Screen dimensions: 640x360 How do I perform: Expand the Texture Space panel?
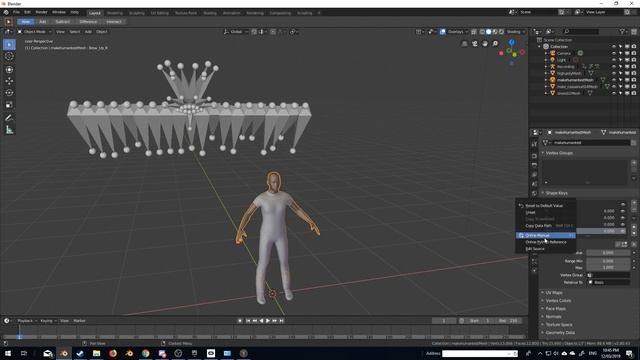point(558,324)
